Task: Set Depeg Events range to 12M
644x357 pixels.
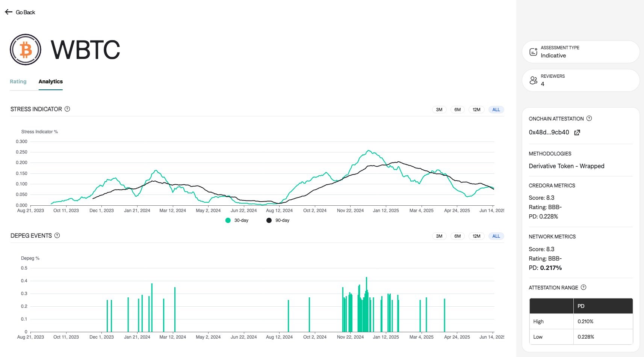Action: coord(476,236)
